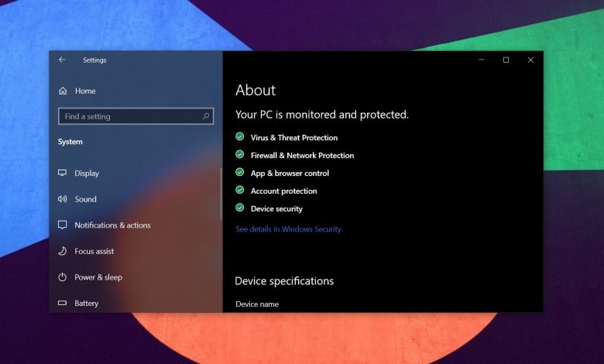Viewport: 604px width, 364px height.
Task: Click the Firewall & Network Protection checkmark
Action: point(239,154)
